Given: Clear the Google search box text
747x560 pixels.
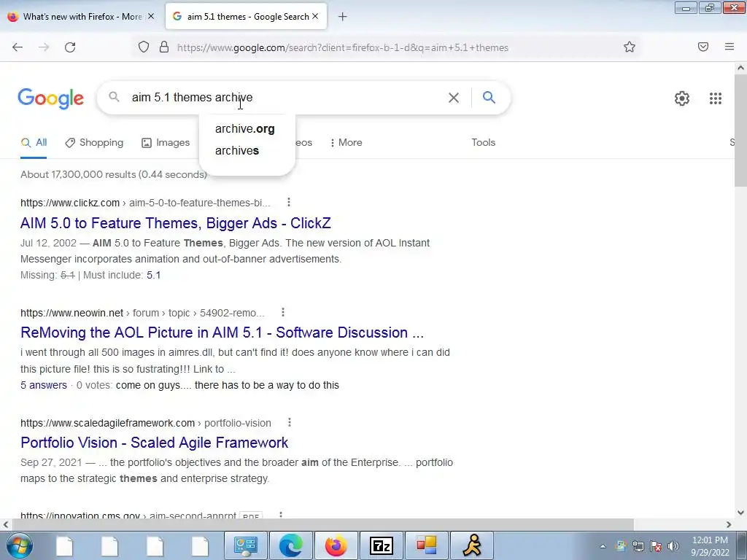Looking at the screenshot, I should (454, 98).
